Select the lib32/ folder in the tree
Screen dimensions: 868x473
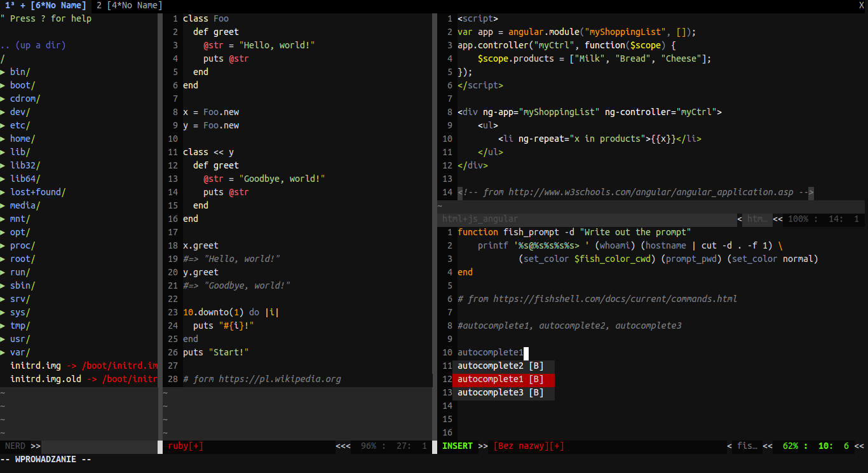pos(25,165)
